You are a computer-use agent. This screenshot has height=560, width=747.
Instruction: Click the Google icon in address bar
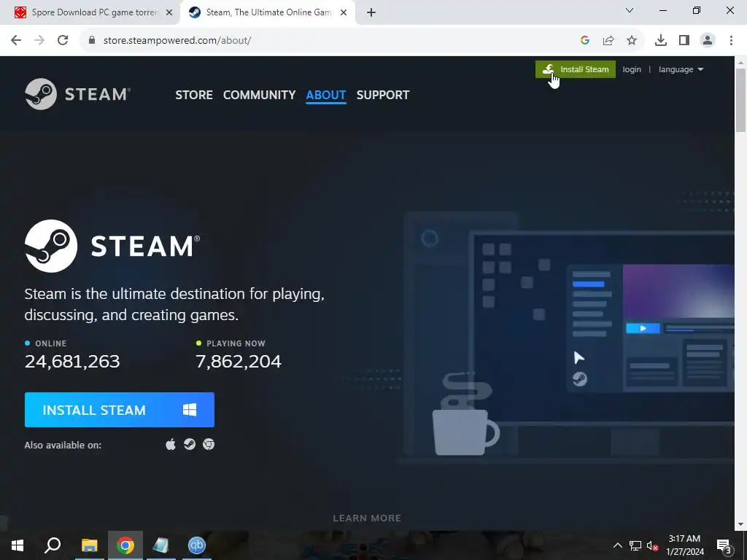585,41
